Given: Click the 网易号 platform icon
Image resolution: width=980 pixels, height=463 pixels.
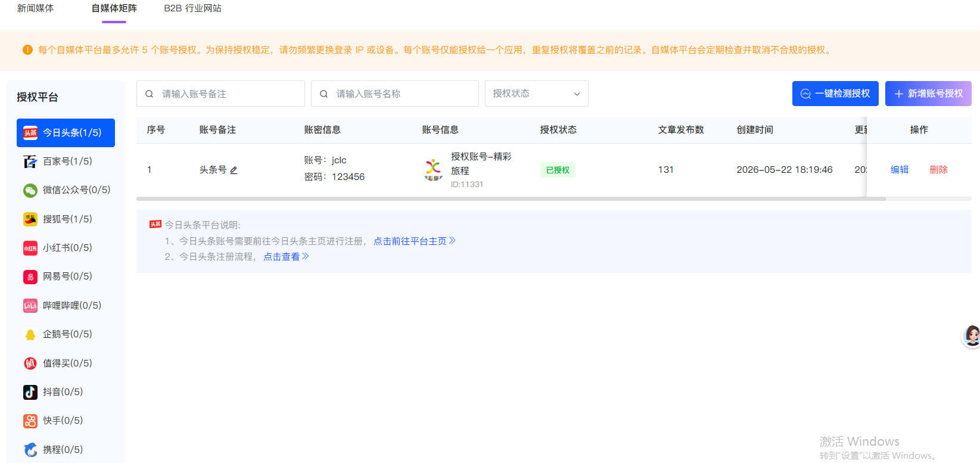Looking at the screenshot, I should coord(30,276).
